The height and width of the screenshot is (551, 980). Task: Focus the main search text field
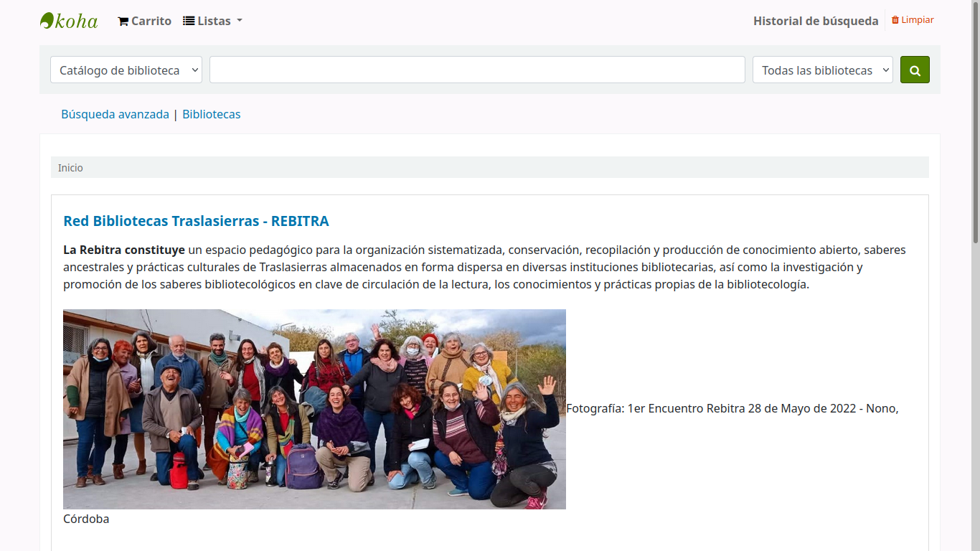477,70
